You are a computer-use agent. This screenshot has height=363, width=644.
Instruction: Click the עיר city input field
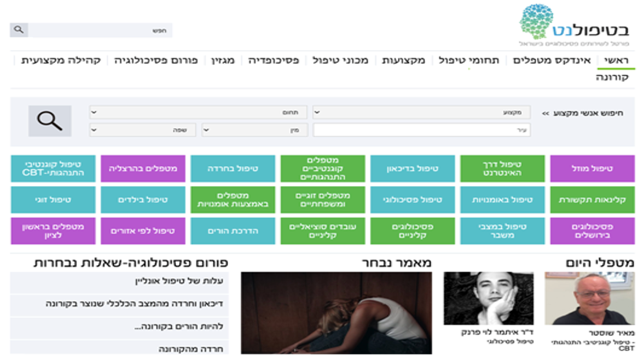[422, 130]
